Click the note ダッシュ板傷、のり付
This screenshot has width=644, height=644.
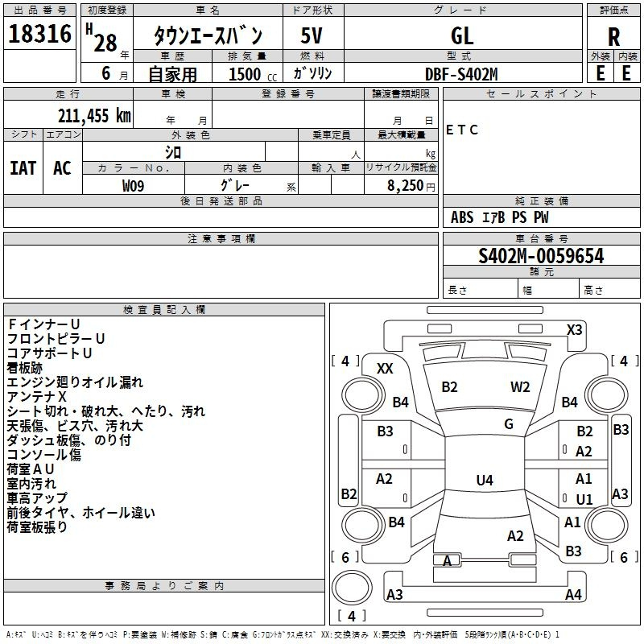(x=69, y=440)
